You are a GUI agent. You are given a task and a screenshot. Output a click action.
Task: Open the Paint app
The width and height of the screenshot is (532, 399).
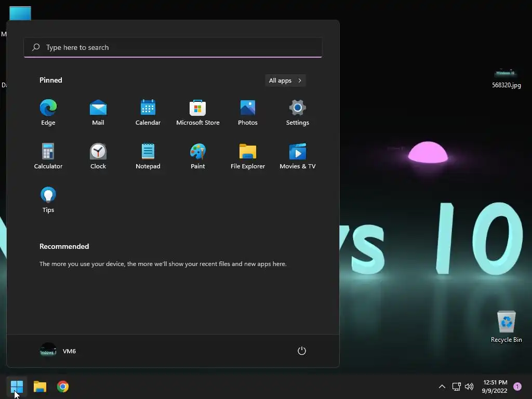(198, 156)
